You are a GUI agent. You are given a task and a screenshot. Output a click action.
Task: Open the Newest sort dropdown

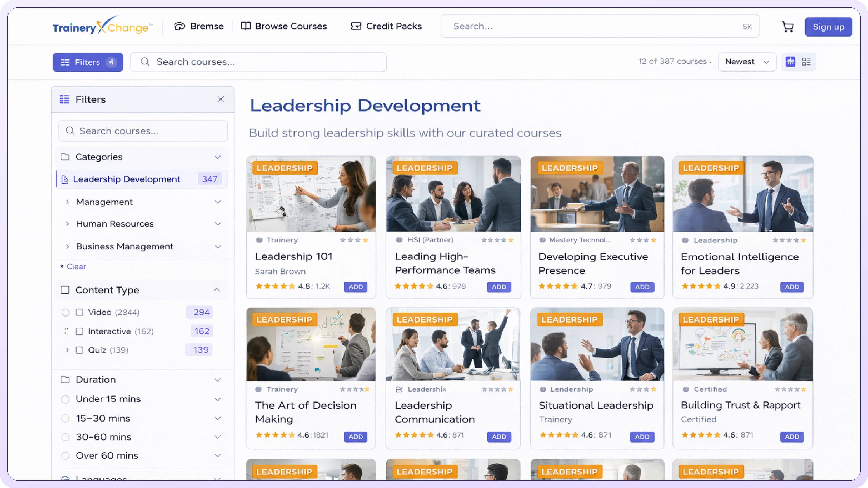click(x=747, y=62)
